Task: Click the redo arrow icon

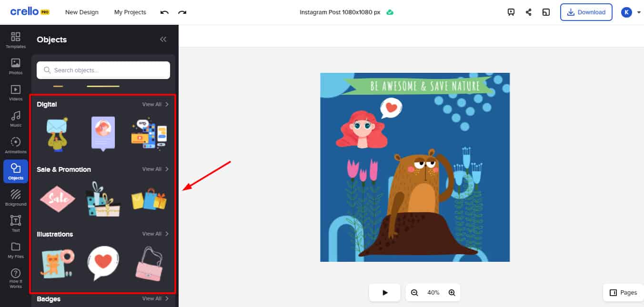Action: (182, 12)
